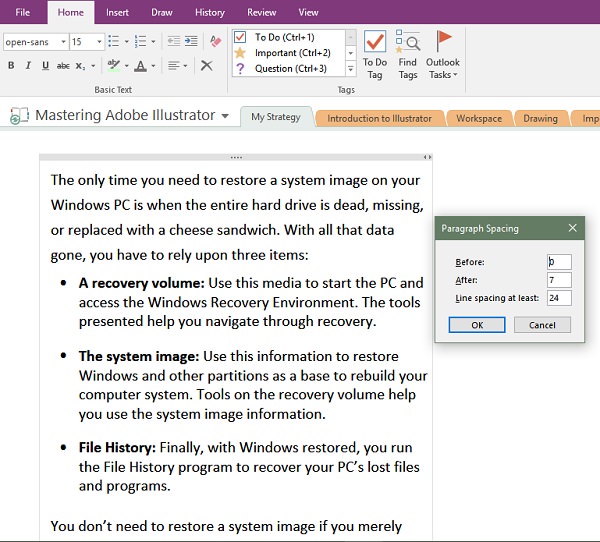This screenshot has width=600, height=542.
Task: Click Line spacing at least field
Action: pos(559,298)
